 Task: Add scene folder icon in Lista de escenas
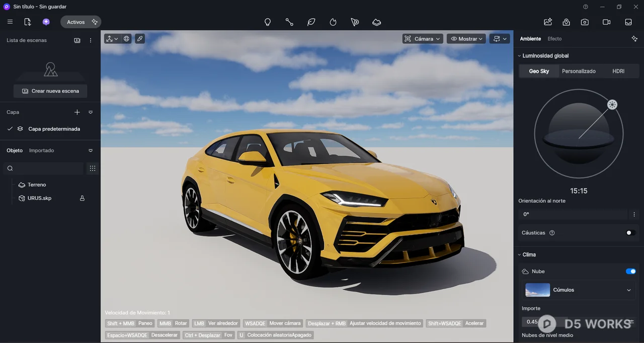click(77, 40)
